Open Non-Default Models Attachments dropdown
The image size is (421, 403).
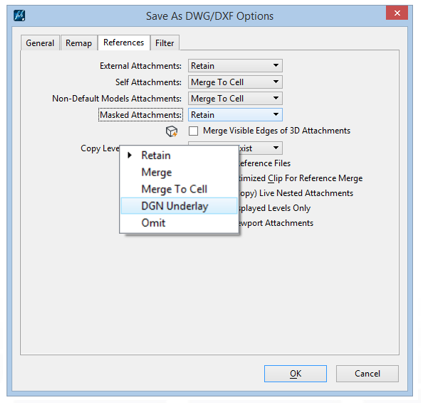[x=235, y=98]
